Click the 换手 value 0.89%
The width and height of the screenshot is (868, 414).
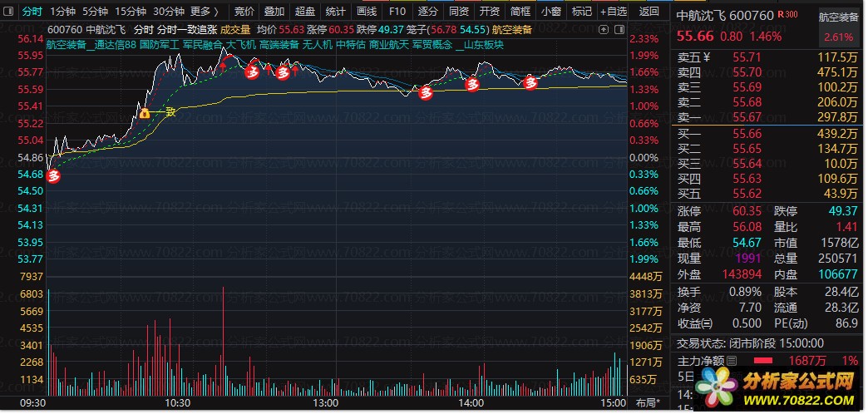click(x=745, y=292)
